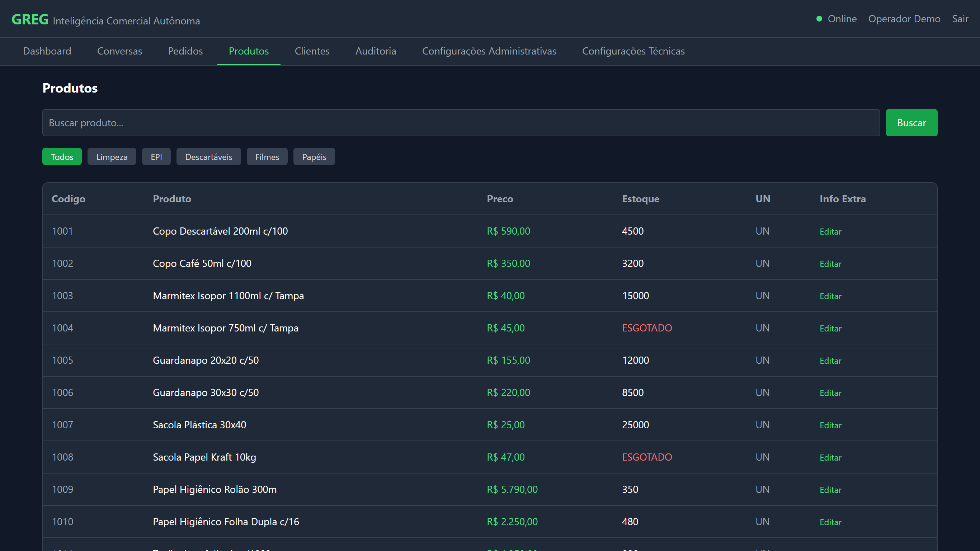The height and width of the screenshot is (551, 980).
Task: Open Configurações Técnicas tab
Action: tap(633, 51)
